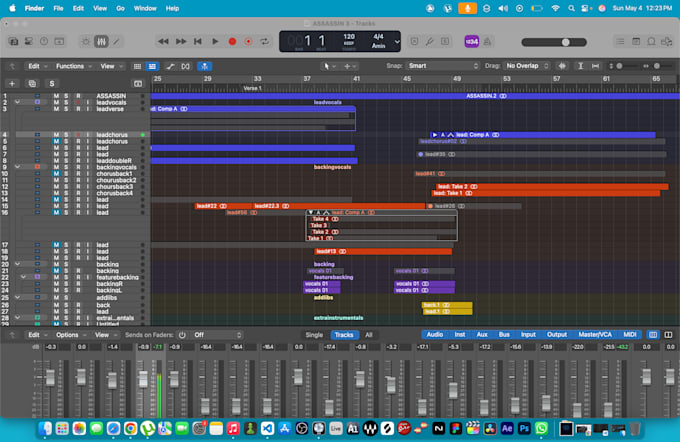Viewport: 680px width, 442px height.
Task: Toggle Sends on Faders power button
Action: (182, 335)
